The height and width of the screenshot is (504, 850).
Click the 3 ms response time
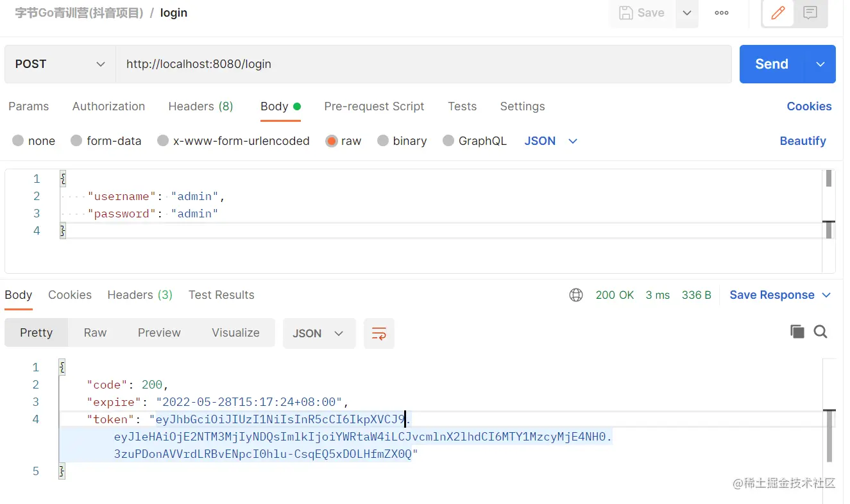[x=658, y=295]
